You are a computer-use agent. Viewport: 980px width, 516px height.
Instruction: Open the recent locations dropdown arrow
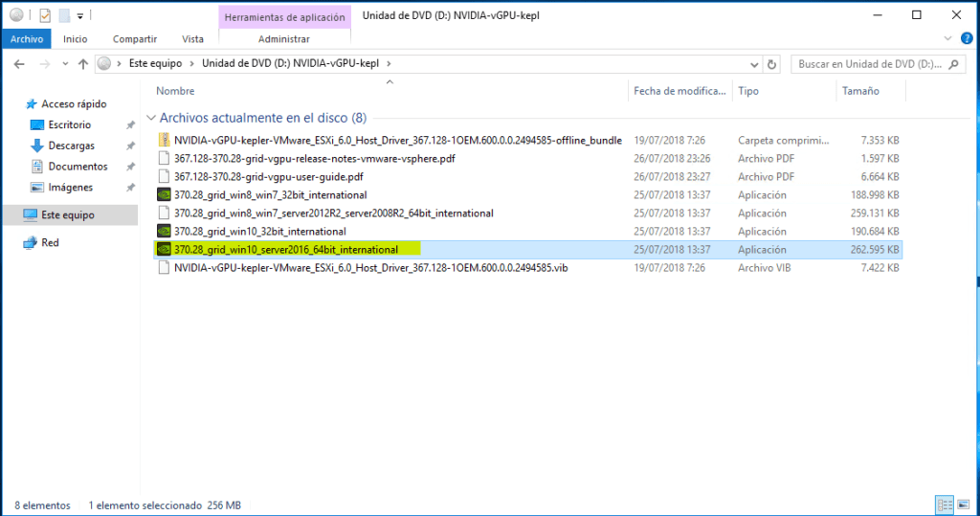point(65,64)
